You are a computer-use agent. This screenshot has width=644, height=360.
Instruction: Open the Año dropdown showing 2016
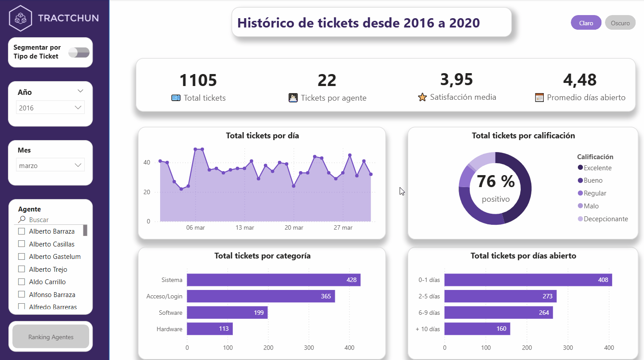pyautogui.click(x=50, y=108)
